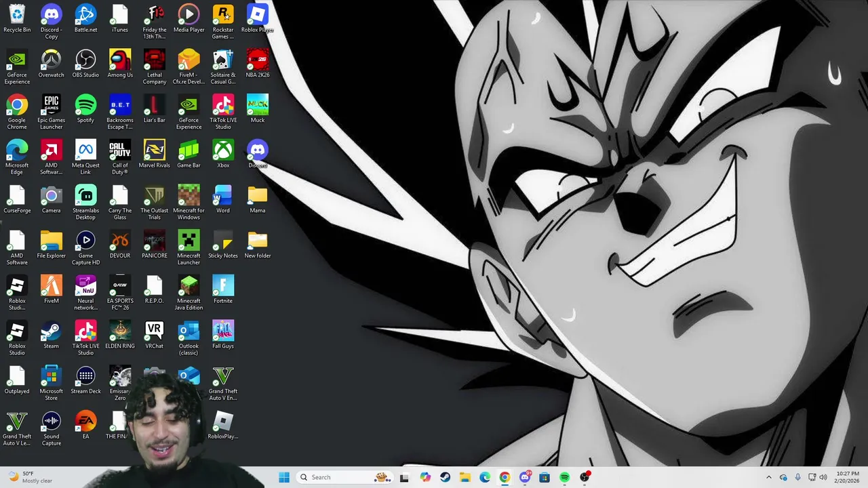Select the Google Chrome desktop shortcut
The height and width of the screenshot is (488, 868).
point(17,113)
